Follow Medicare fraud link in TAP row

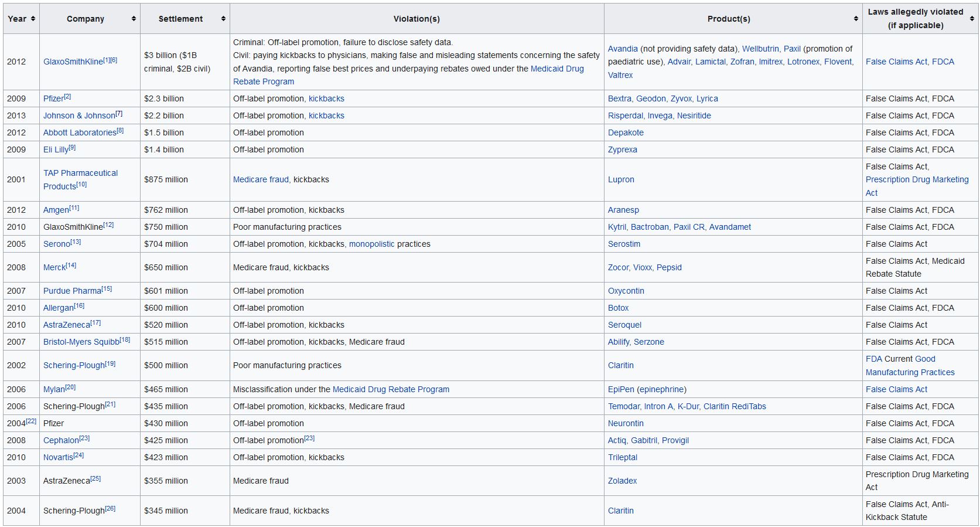coord(261,179)
